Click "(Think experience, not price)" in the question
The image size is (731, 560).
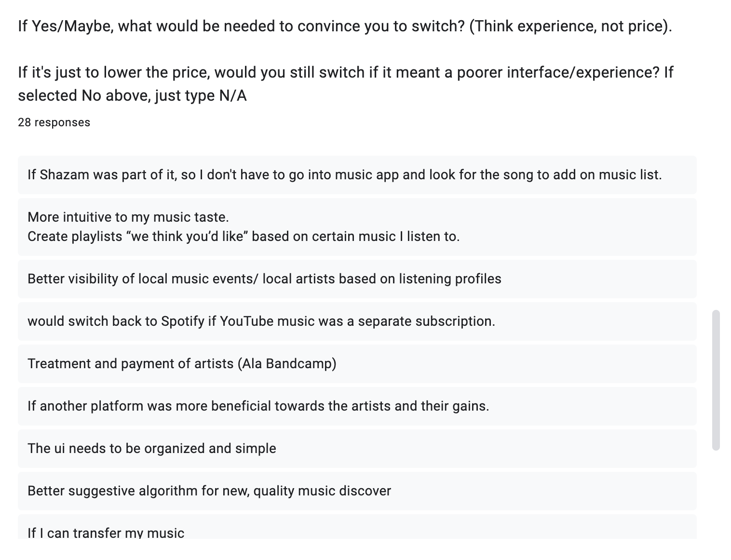click(570, 26)
